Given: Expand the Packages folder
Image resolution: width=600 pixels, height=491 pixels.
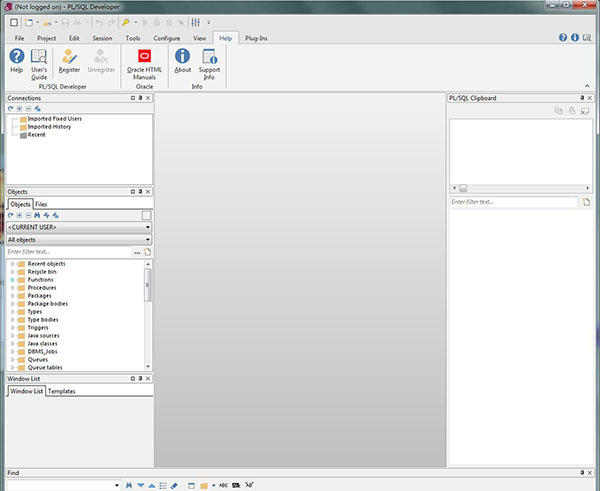Looking at the screenshot, I should (x=12, y=296).
